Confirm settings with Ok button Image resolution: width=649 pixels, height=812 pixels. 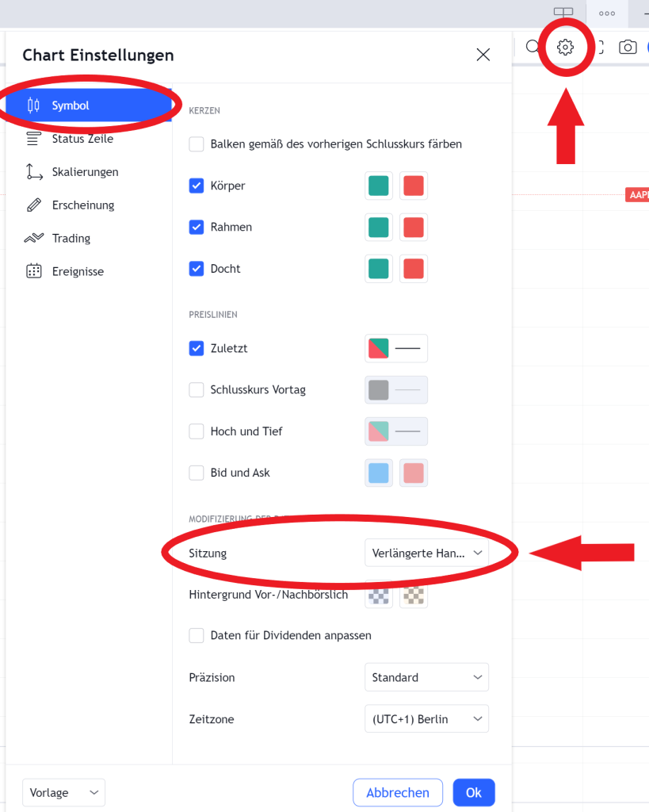pos(473,792)
